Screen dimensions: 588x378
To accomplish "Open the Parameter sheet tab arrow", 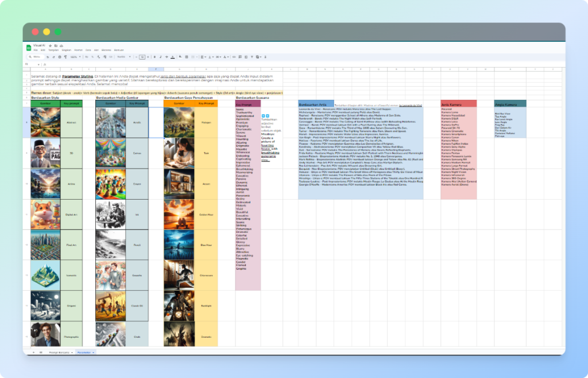I will pyautogui.click(x=94, y=352).
